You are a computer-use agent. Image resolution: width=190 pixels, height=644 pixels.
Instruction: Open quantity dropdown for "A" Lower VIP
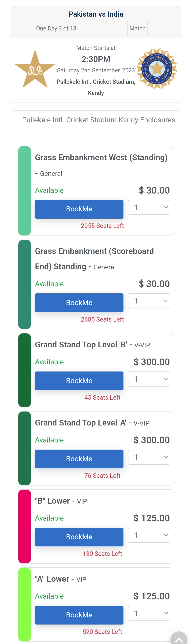click(149, 613)
